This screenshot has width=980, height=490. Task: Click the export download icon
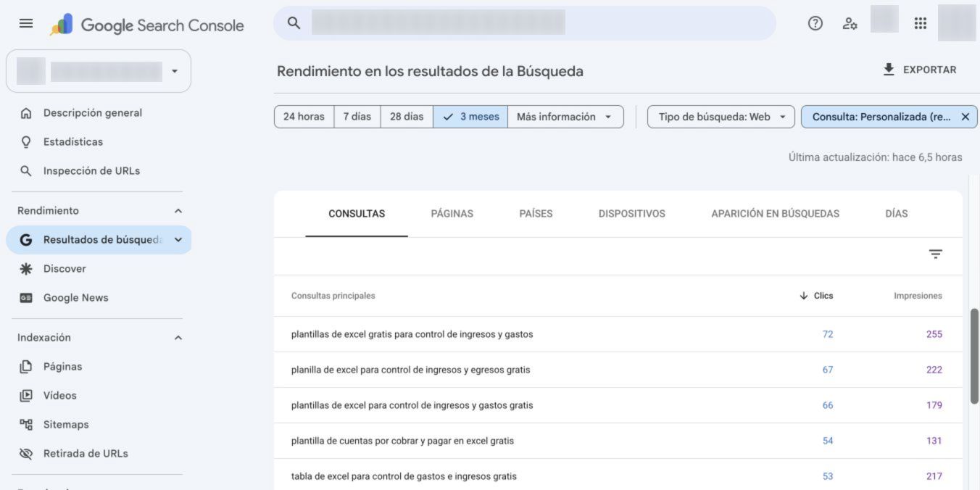click(x=889, y=70)
